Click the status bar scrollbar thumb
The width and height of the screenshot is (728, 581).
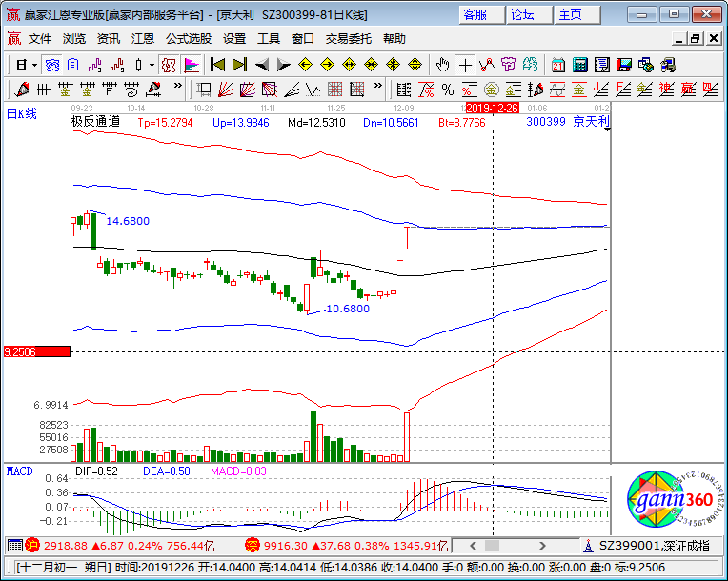[x=492, y=546]
